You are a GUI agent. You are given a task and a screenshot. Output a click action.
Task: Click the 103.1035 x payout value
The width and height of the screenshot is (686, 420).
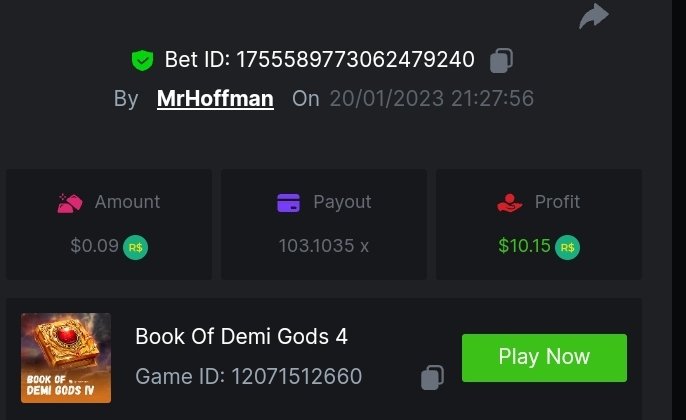point(323,245)
